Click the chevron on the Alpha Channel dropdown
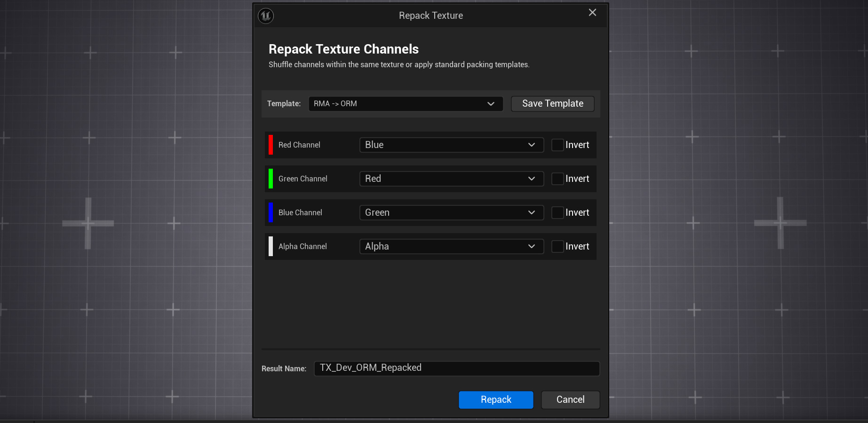The height and width of the screenshot is (423, 868). [x=531, y=246]
